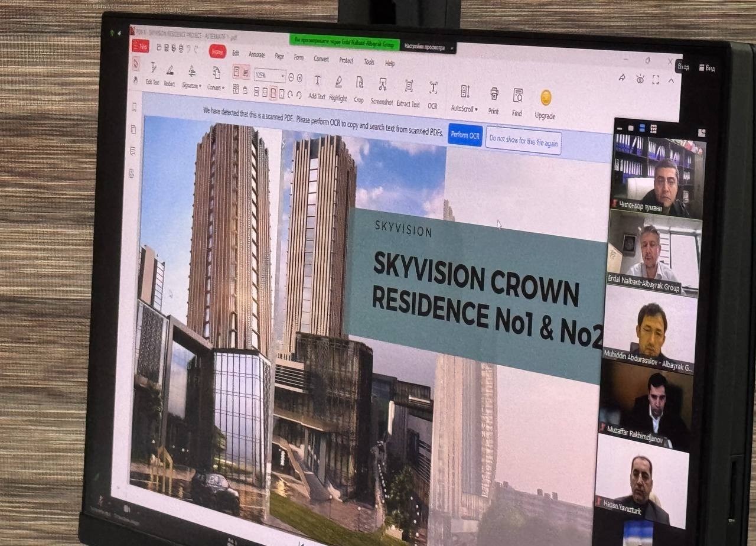The image size is (756, 546).
Task: Click "Do not show for this file again"
Action: tap(523, 140)
